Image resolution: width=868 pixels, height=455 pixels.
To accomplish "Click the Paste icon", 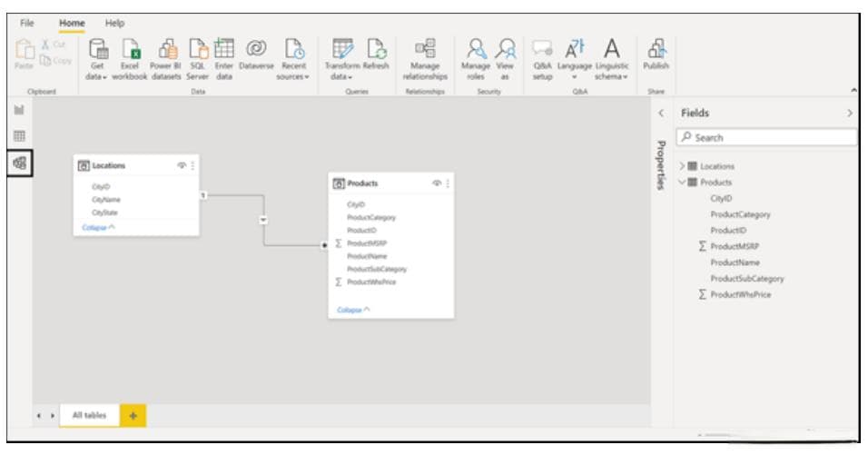I will click(24, 49).
